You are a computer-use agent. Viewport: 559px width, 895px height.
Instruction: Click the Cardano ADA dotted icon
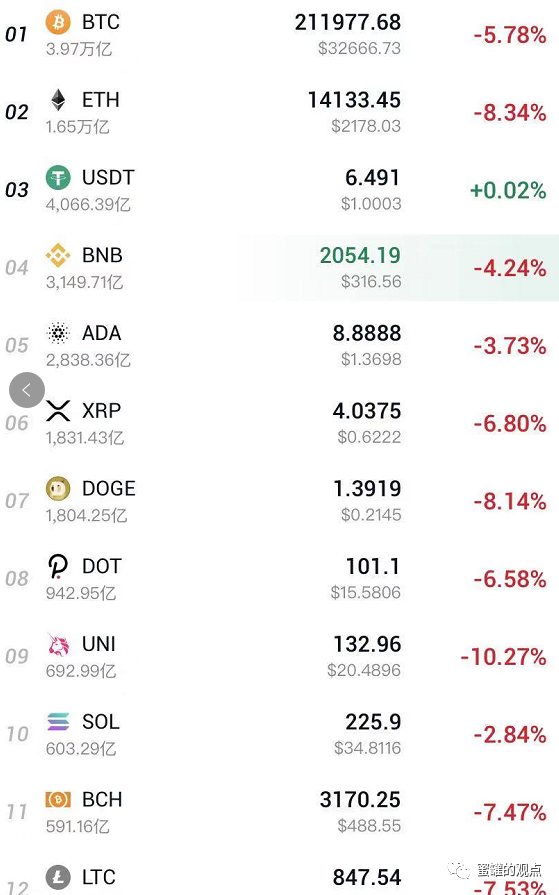point(58,333)
